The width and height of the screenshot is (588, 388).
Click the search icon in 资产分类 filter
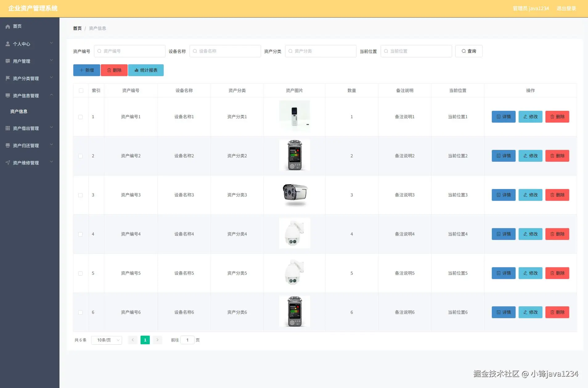click(290, 51)
